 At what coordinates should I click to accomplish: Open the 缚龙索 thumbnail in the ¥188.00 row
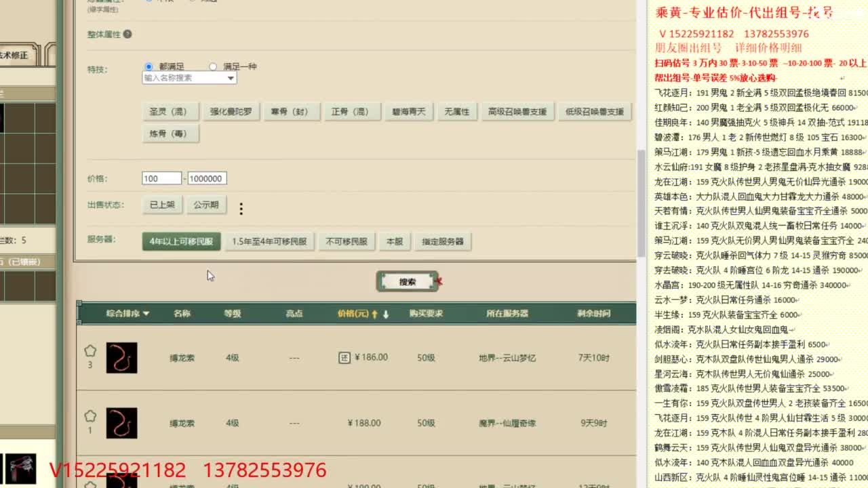click(x=122, y=423)
